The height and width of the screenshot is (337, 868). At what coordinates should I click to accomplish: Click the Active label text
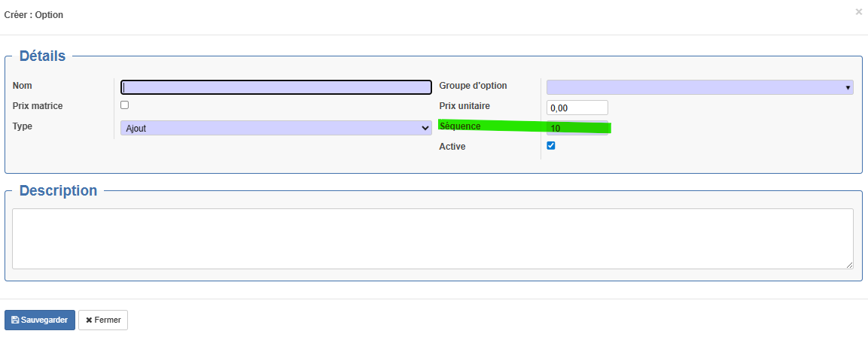tap(452, 147)
